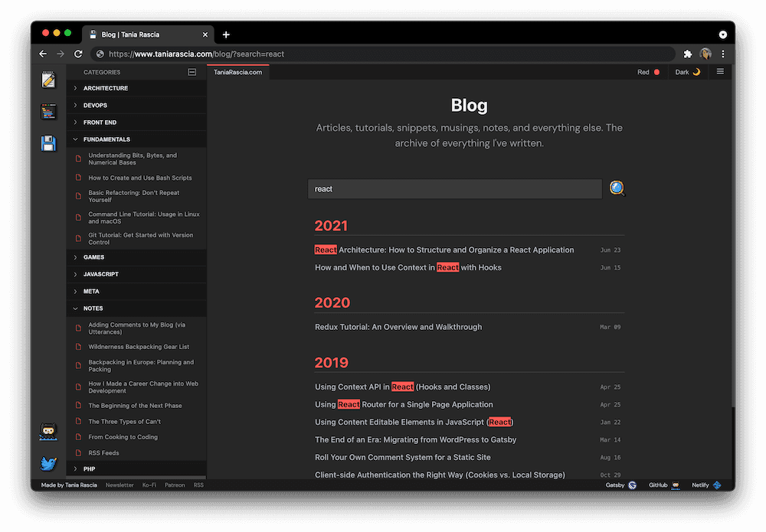
Task: Click the notepad with pencil sidebar icon
Action: point(48,80)
